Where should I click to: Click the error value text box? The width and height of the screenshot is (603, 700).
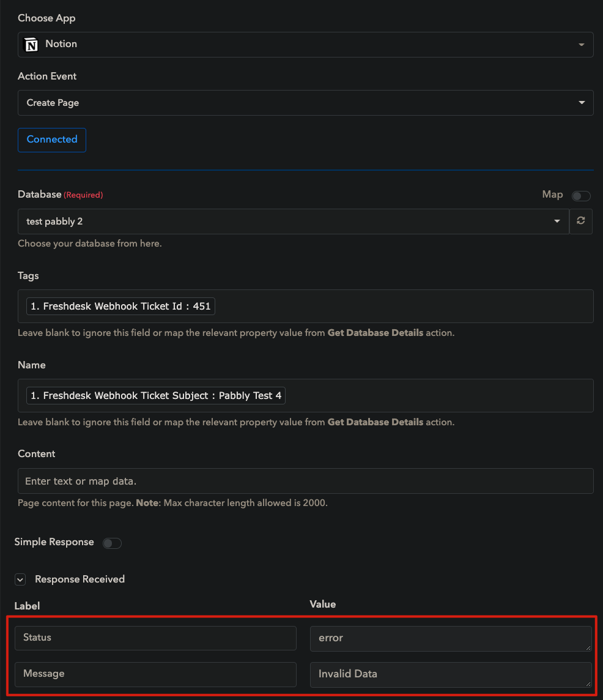[451, 638]
